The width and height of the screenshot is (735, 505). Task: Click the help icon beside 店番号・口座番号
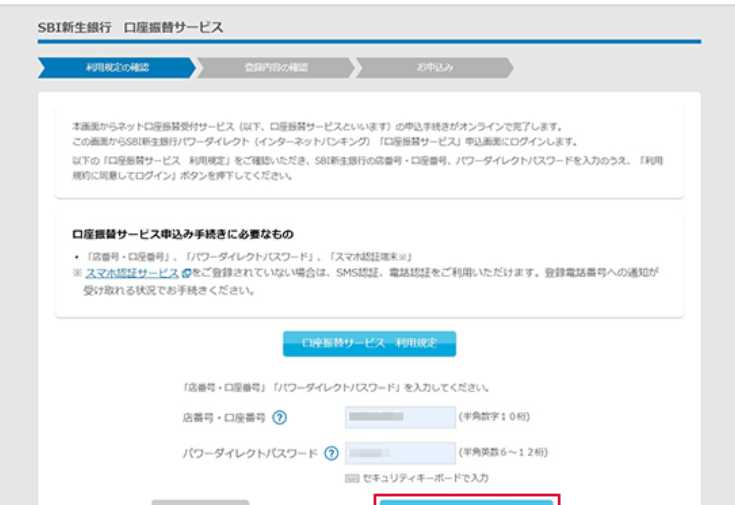point(280,418)
